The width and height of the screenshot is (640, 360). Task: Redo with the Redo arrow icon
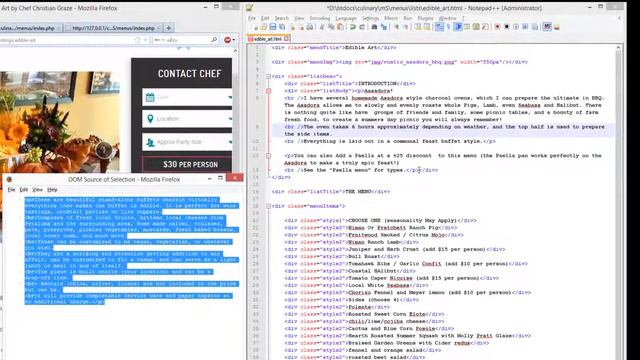click(x=362, y=27)
